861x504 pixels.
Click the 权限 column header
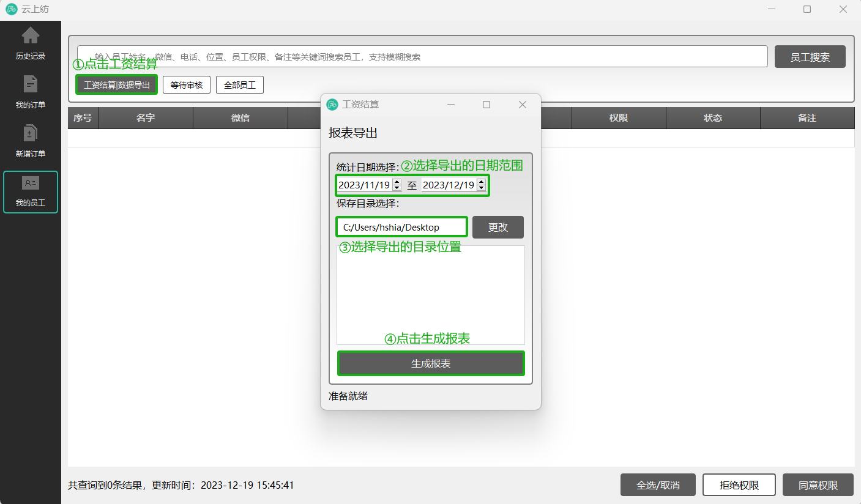tap(619, 118)
